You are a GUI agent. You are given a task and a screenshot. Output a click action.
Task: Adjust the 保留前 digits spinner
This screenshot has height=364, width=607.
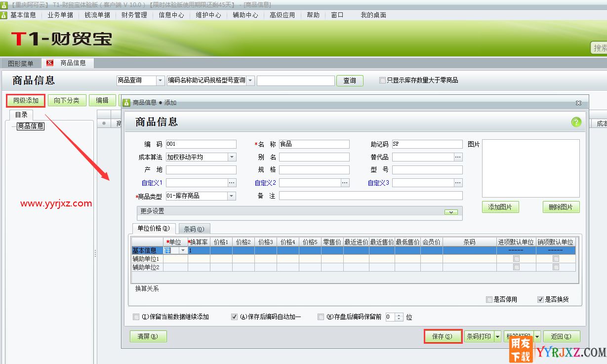pos(399,317)
